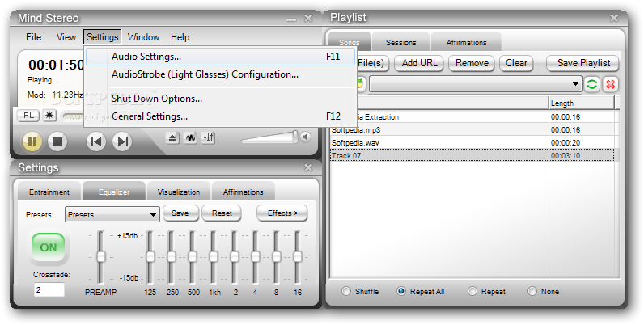The image size is (644, 325).
Task: Open the Effects > button
Action: pos(282,213)
